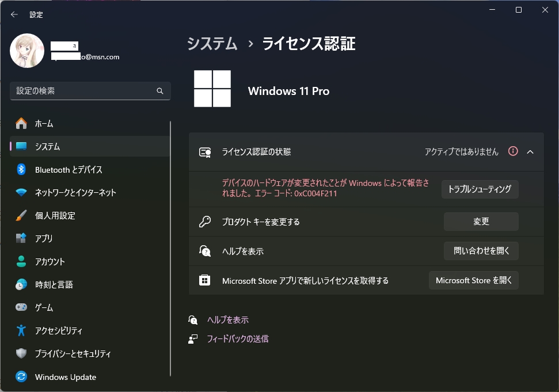
Task: Focus the 設定の検索 search field
Action: pos(90,91)
